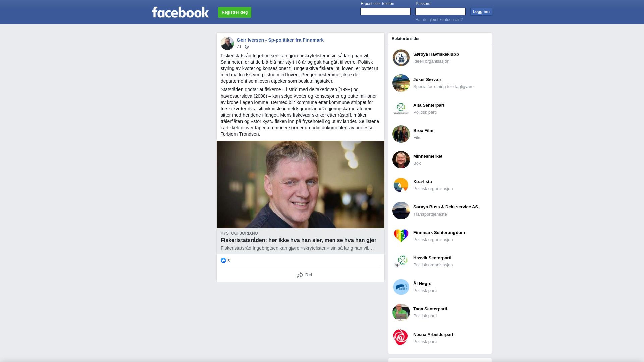Open Xtra-lista page icon
Viewport: 644px width, 362px height.
401,185
